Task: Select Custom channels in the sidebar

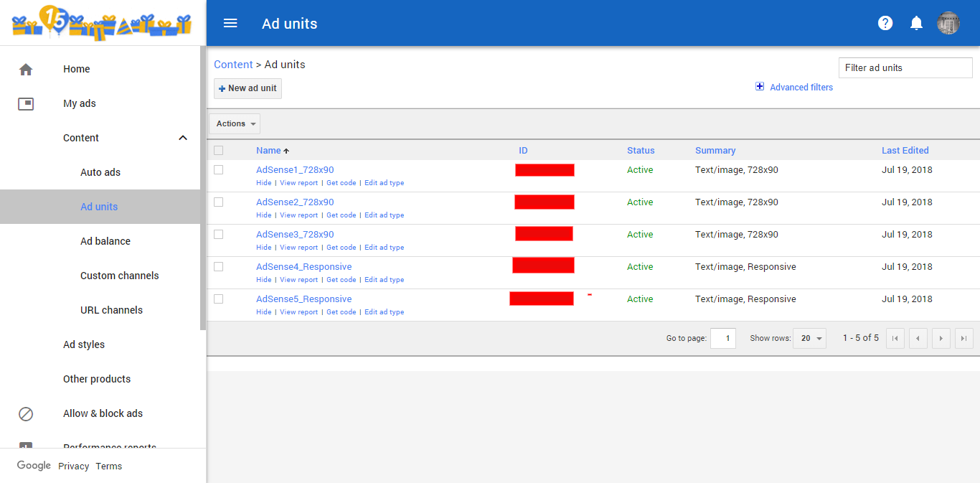Action: click(x=120, y=276)
